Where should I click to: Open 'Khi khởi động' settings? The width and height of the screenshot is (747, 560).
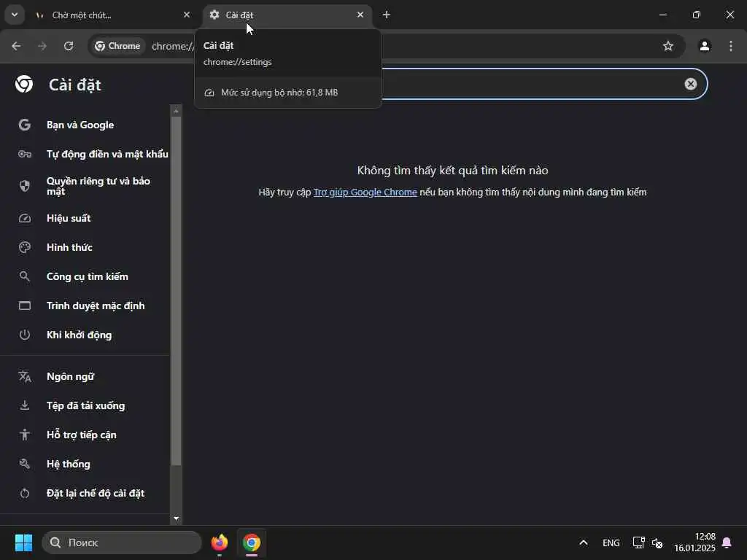[85, 335]
